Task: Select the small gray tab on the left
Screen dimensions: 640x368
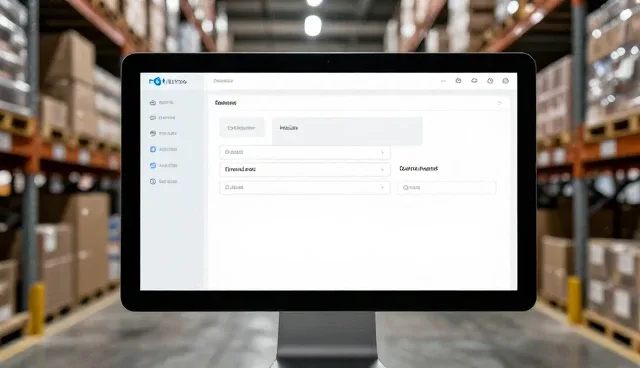Action: tap(242, 128)
